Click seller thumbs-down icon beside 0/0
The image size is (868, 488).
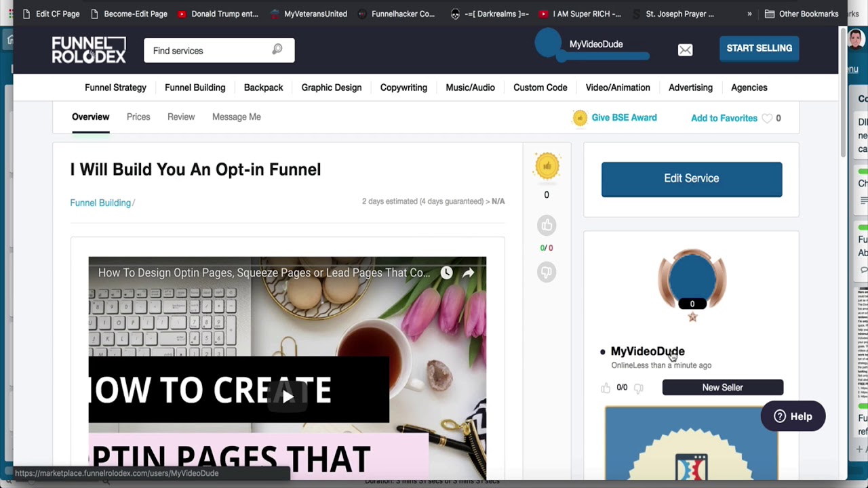[638, 388]
